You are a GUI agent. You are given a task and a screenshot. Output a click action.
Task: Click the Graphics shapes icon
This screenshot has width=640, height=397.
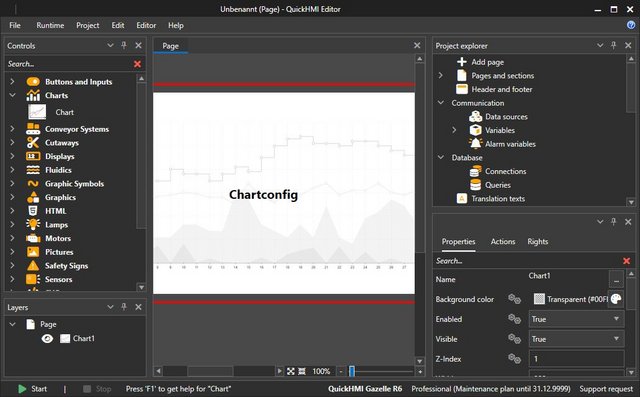pyautogui.click(x=33, y=197)
